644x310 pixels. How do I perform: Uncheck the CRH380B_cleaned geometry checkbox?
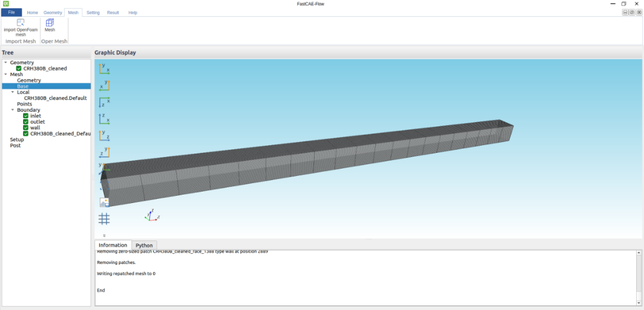pos(19,68)
